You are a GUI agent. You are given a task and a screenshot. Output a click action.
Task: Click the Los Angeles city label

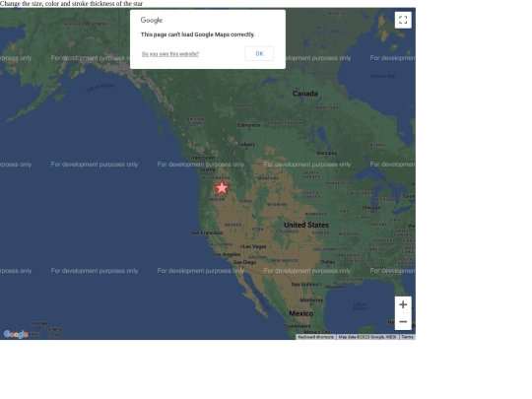coord(227,254)
